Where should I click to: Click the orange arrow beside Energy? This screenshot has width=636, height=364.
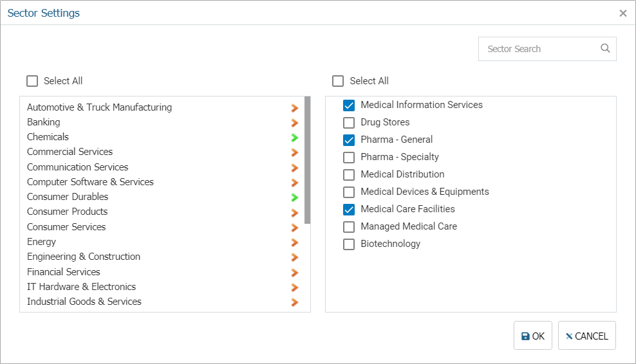(x=295, y=242)
